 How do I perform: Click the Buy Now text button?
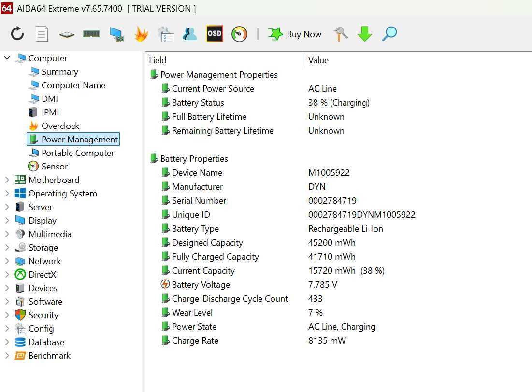tap(304, 34)
